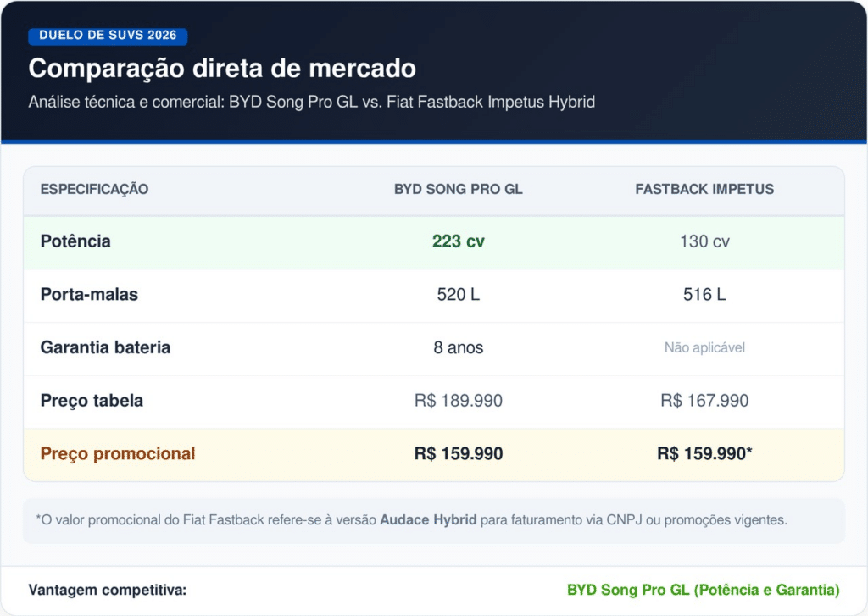
Task: Click the "ESPECIFICAÇÃO" column header
Action: click(x=94, y=189)
